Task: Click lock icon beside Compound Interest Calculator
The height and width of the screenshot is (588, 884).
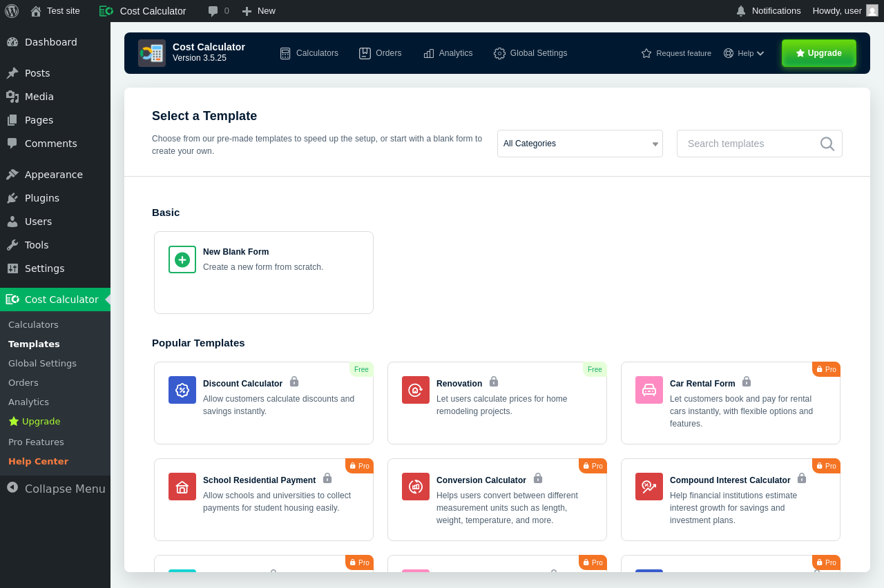Action: coord(802,478)
